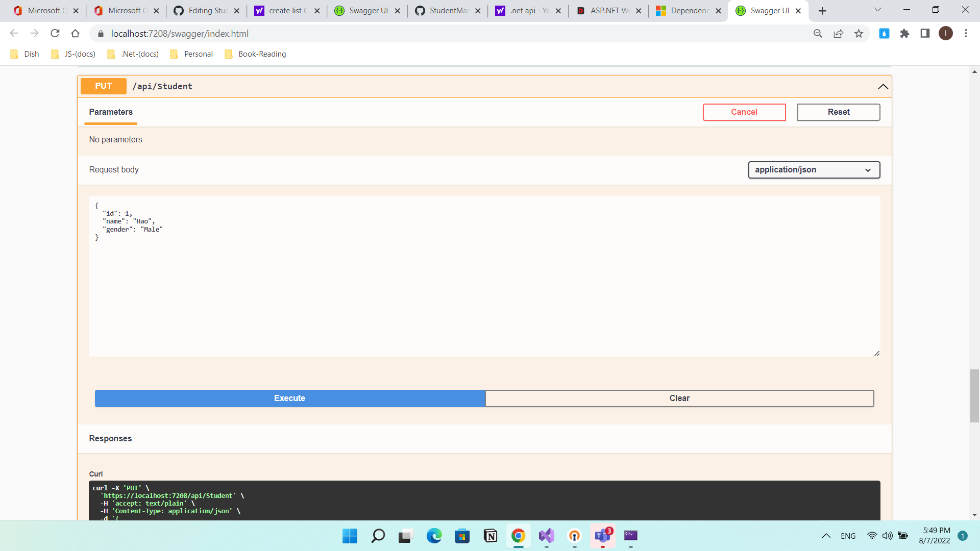Screen dimensions: 980x551
Task: Open the Swagger UI browser tab
Action: pos(767,10)
